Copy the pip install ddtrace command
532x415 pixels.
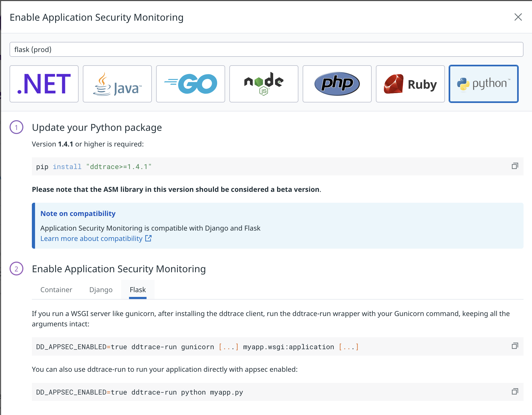click(x=515, y=166)
